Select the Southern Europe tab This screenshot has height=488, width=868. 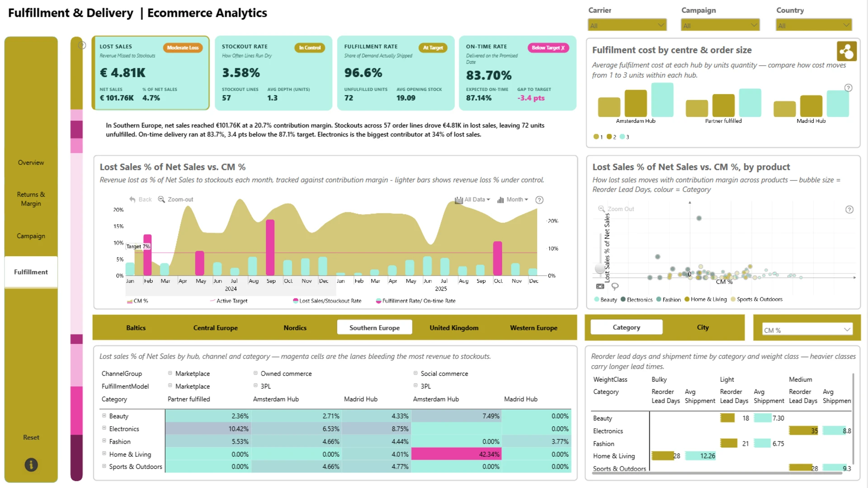tap(375, 328)
